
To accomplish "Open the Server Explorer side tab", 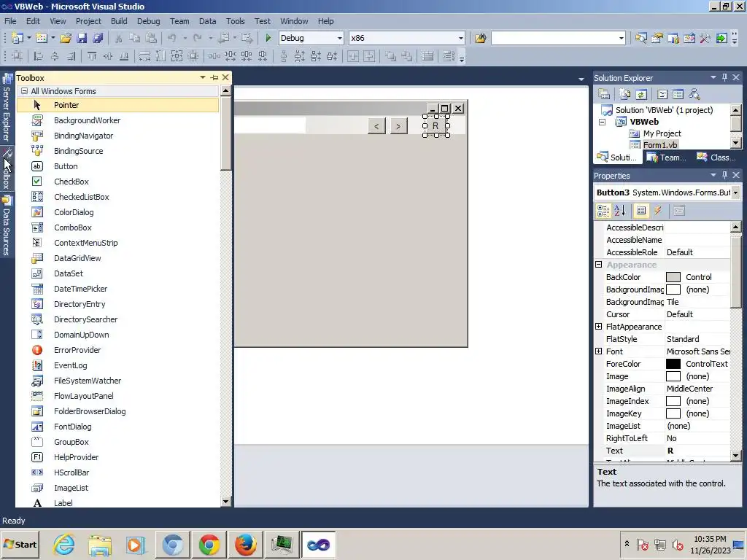I will 6,109.
